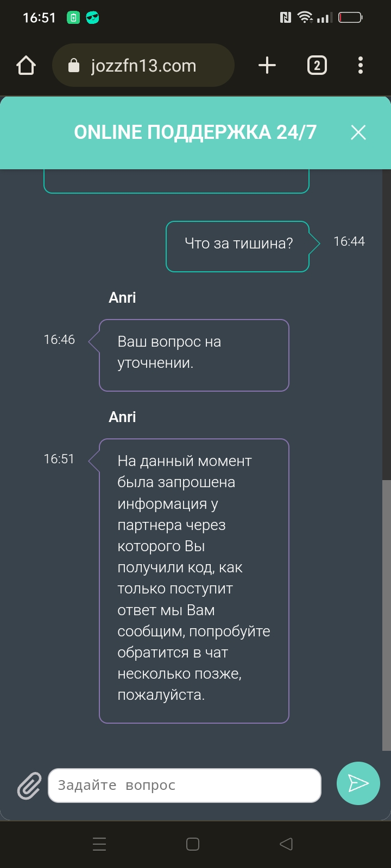Tap the Android home square button
The width and height of the screenshot is (391, 868).
(x=193, y=844)
